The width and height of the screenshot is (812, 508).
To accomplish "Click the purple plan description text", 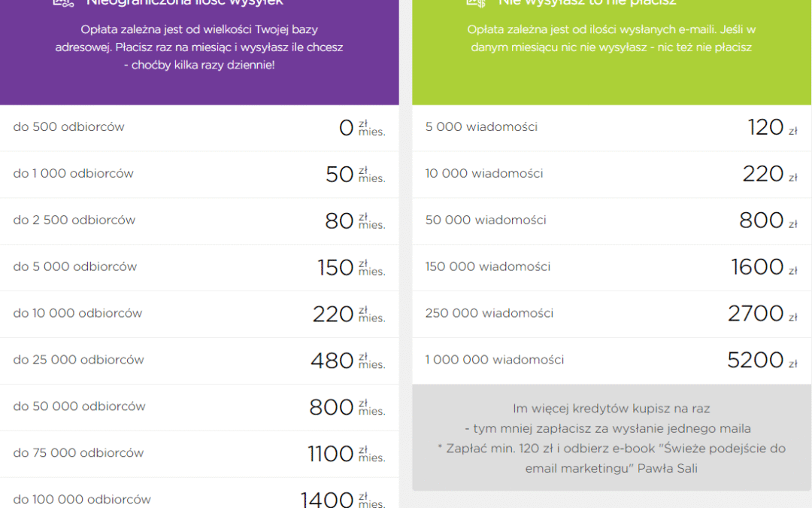I will [199, 47].
